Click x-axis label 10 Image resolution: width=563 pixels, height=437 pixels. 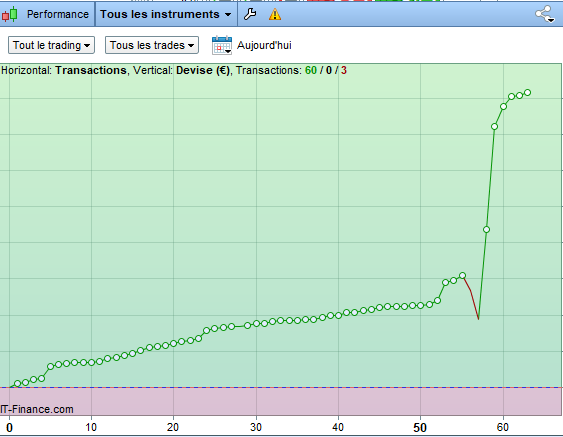[x=91, y=427]
